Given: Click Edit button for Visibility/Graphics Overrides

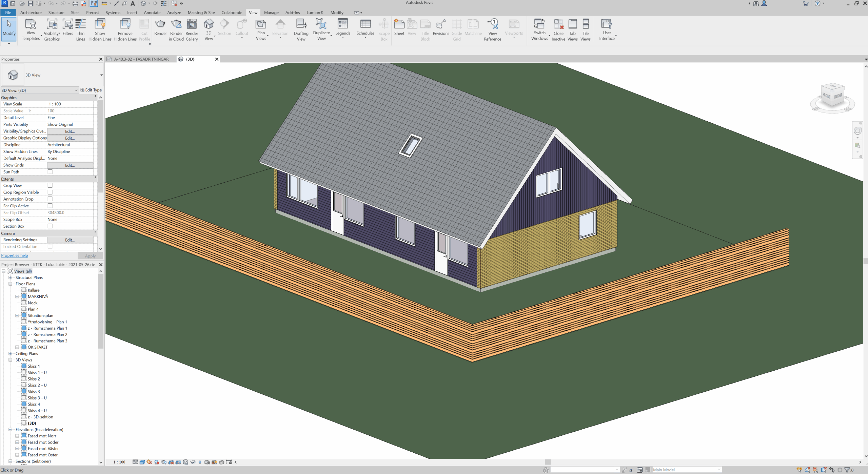Looking at the screenshot, I should click(x=70, y=131).
